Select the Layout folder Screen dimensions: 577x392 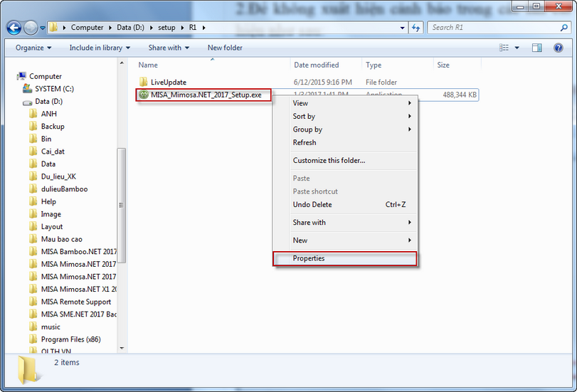[x=46, y=226]
